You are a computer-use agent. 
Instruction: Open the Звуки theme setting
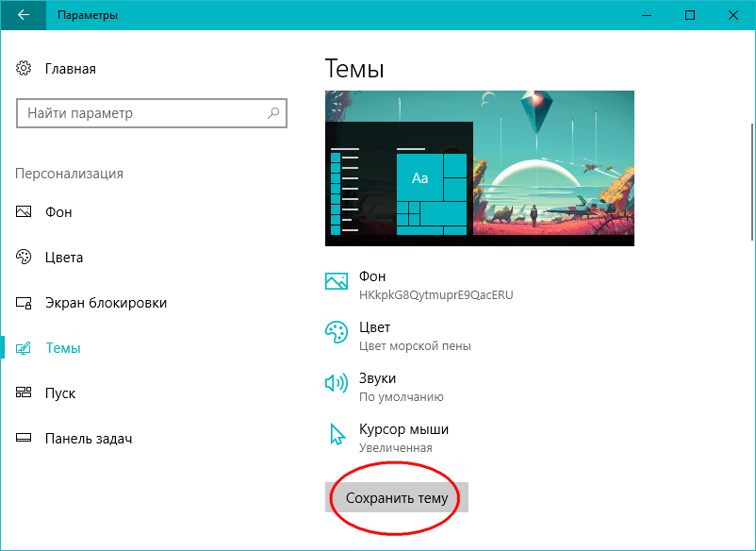tap(377, 378)
